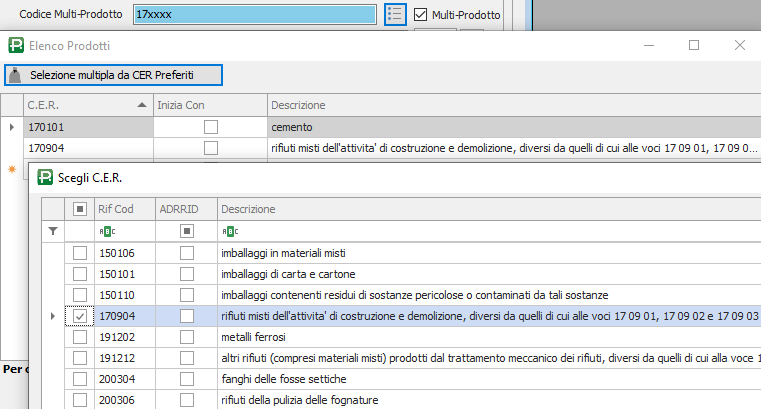Open the product list icon next to Codice Multi-Prodotto
The height and width of the screenshot is (409, 761).
click(x=396, y=15)
